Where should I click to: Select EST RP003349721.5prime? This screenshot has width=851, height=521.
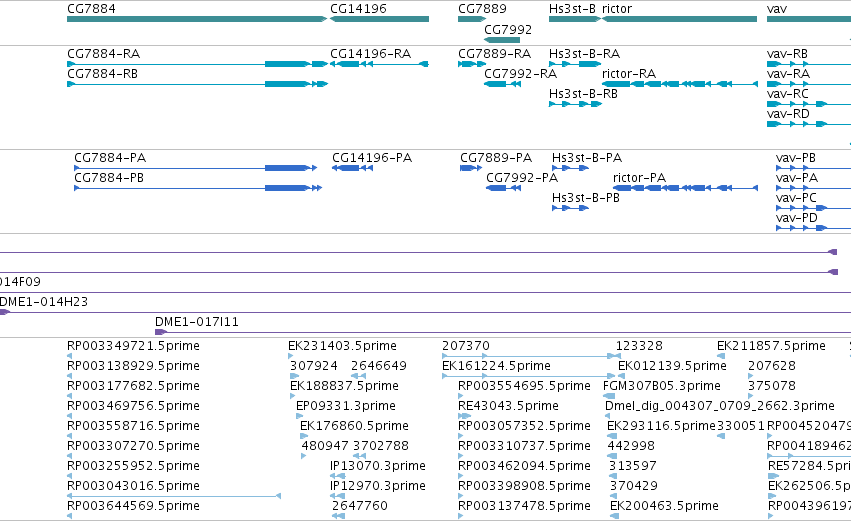pyautogui.click(x=134, y=346)
